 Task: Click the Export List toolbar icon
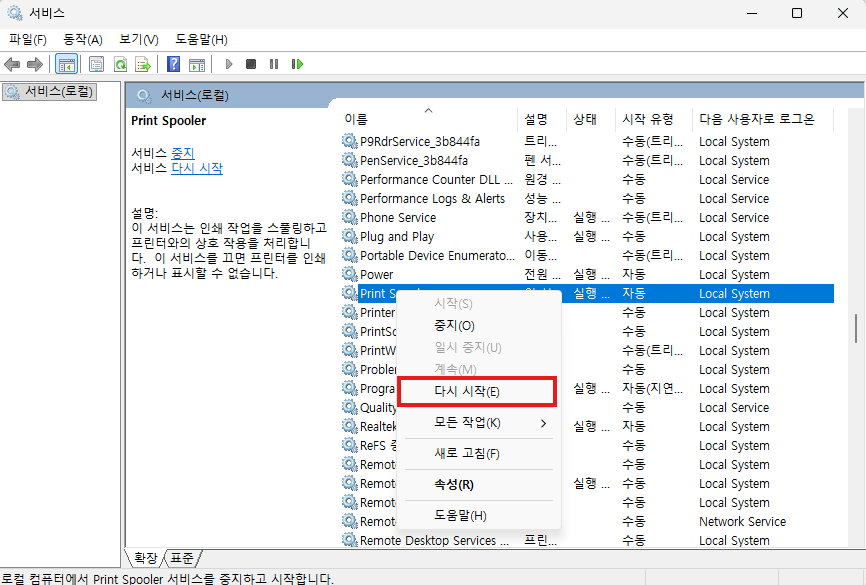tap(143, 63)
